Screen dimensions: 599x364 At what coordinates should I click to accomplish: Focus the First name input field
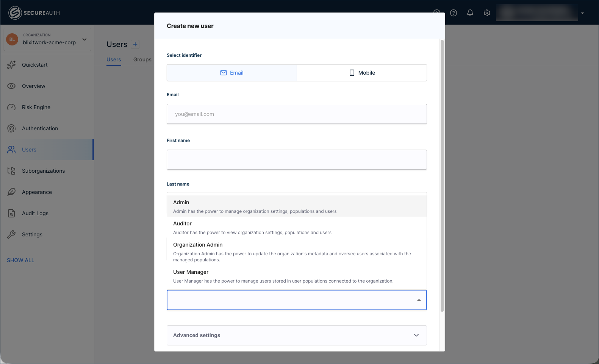coord(297,159)
